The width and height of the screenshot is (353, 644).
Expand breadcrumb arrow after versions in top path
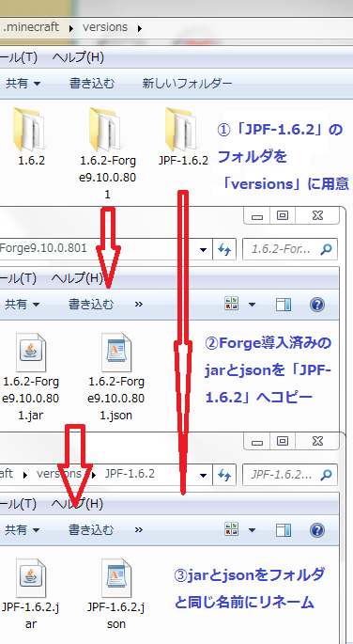(x=140, y=28)
